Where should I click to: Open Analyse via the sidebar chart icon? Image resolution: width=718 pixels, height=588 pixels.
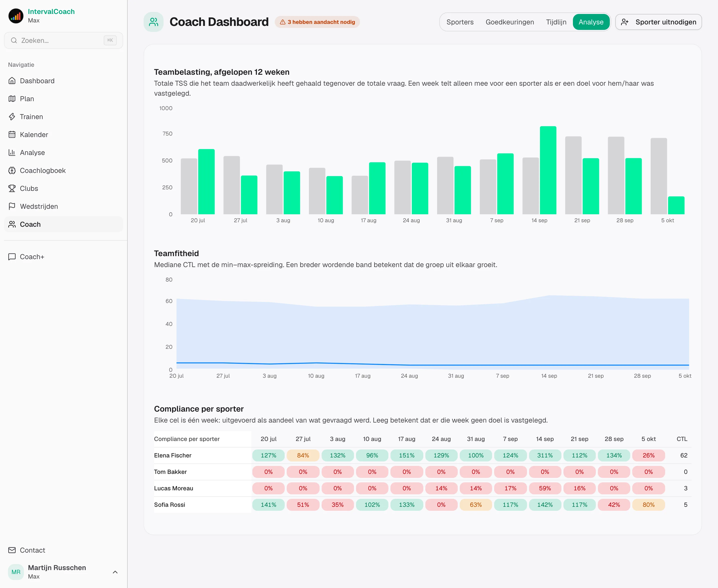click(x=12, y=152)
